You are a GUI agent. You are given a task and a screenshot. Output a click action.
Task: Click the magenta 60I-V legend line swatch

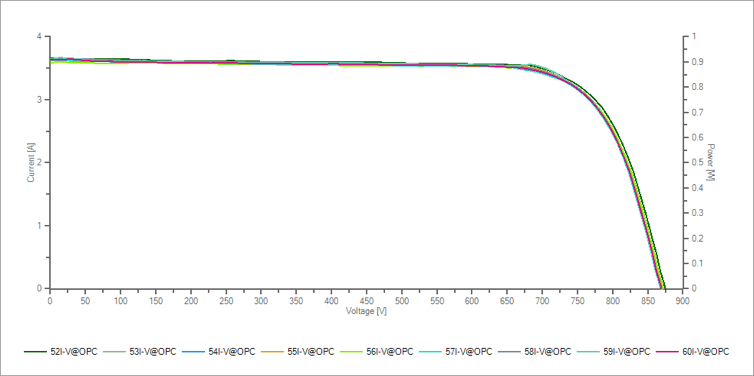[667, 352]
